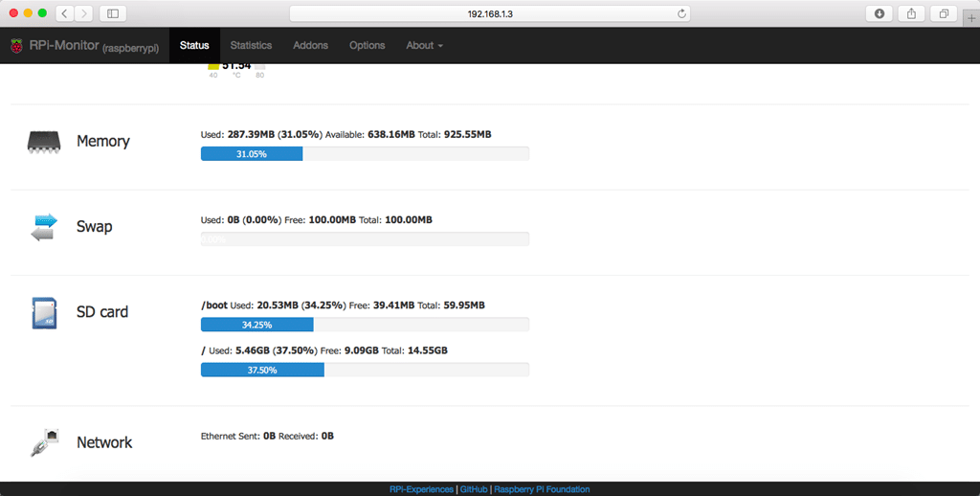Switch to the Status tab
980x496 pixels.
194,45
